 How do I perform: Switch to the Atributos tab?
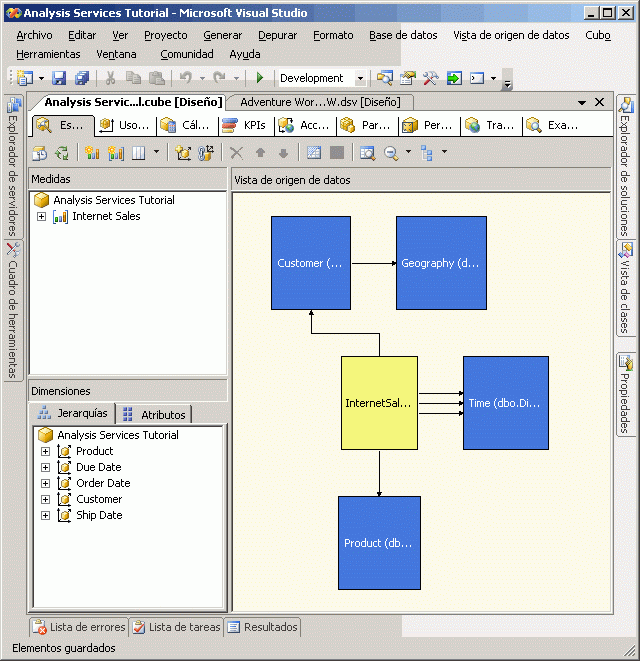[x=154, y=415]
